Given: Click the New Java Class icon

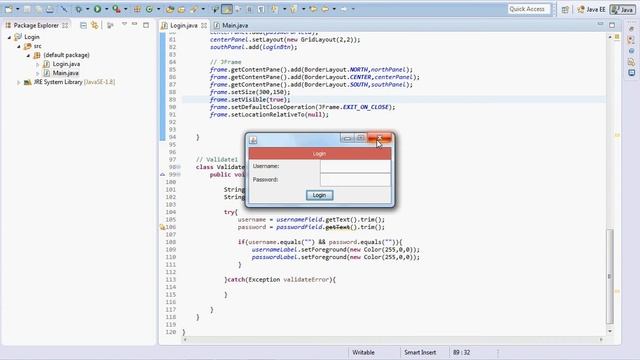Looking at the screenshot, I should tap(149, 9).
